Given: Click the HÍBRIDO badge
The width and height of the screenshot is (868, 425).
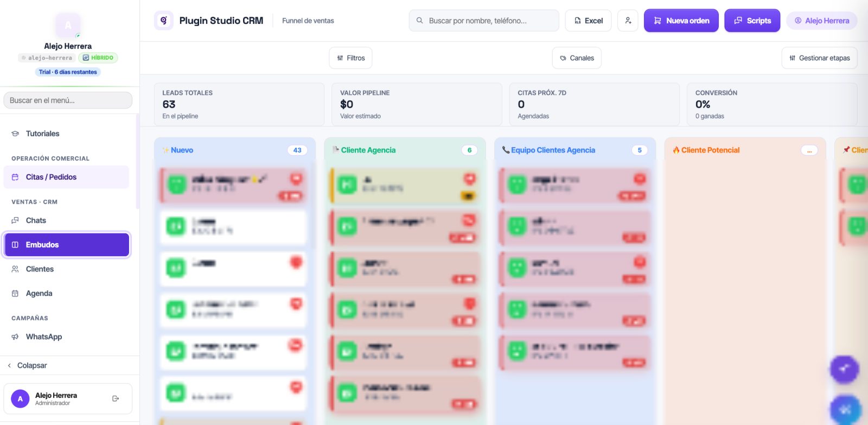Looking at the screenshot, I should [98, 58].
